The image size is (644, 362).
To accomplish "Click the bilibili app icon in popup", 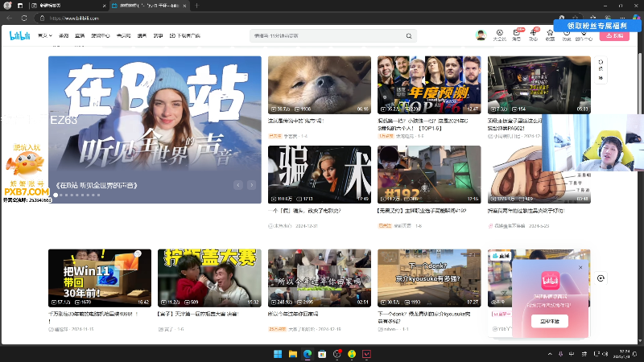I will click(x=550, y=281).
